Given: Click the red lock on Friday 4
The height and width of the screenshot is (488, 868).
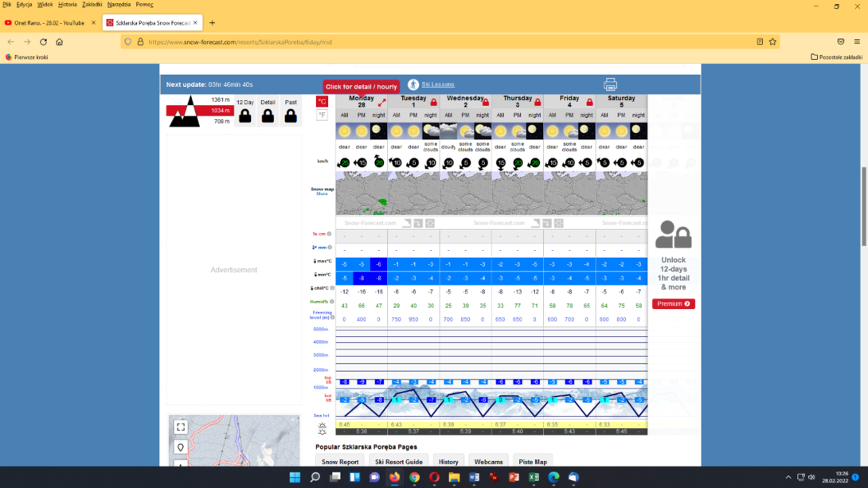Looking at the screenshot, I should 589,103.
